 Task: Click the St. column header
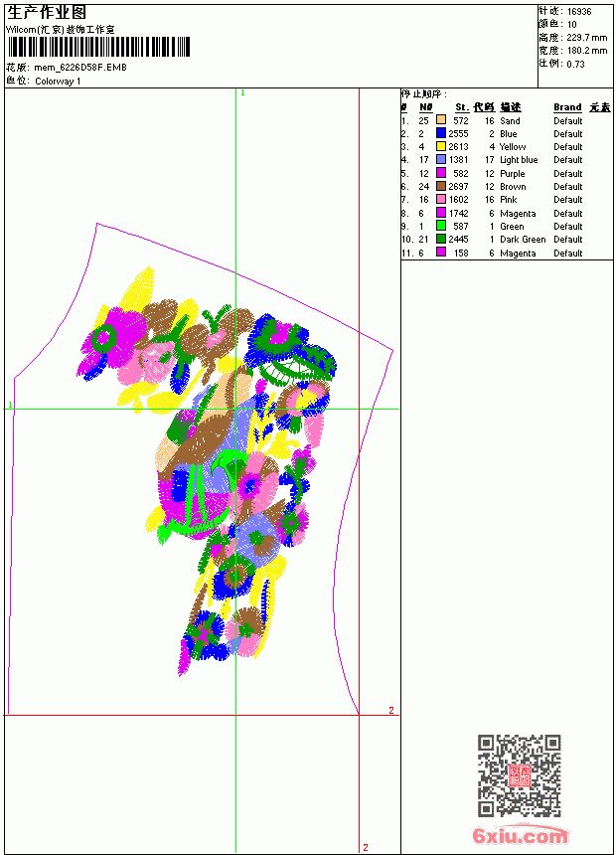(462, 107)
